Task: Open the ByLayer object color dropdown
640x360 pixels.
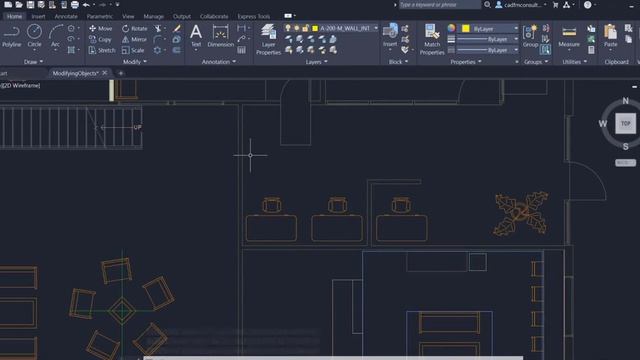Action: coord(516,29)
